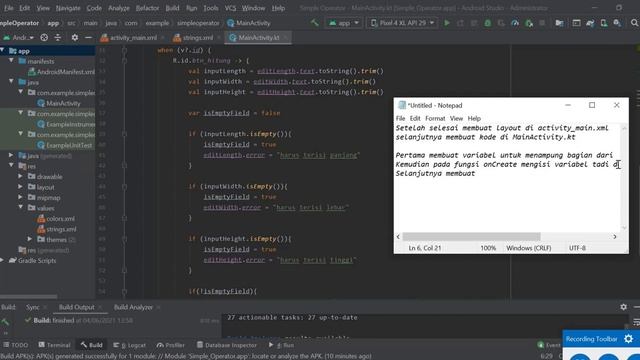Click Notepad scroll left arrow

coord(398,237)
